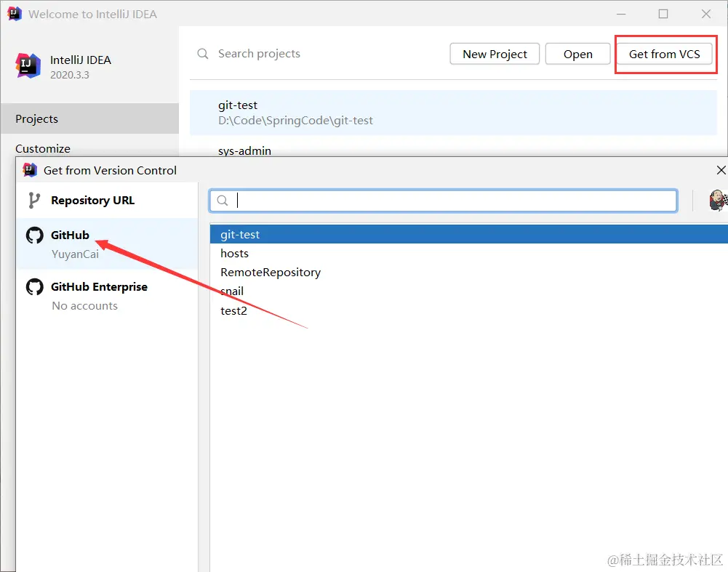Image resolution: width=728 pixels, height=572 pixels.
Task: Select Repository URL option
Action: click(107, 201)
